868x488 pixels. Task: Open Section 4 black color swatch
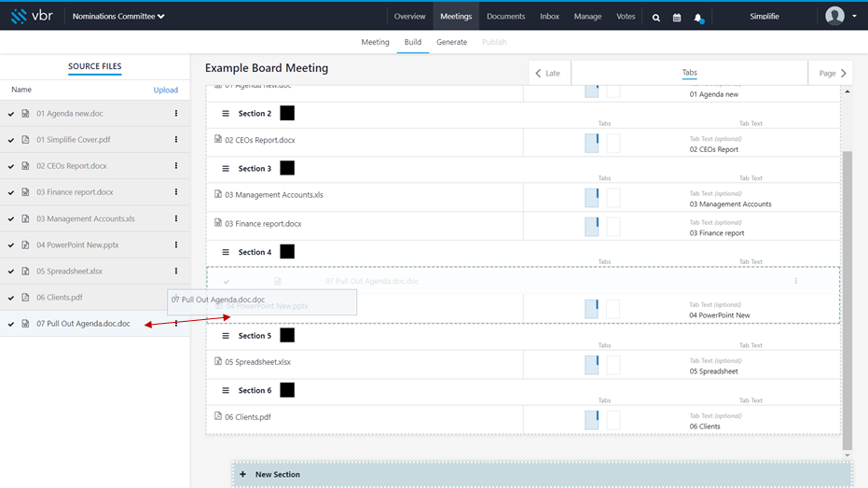pos(287,252)
